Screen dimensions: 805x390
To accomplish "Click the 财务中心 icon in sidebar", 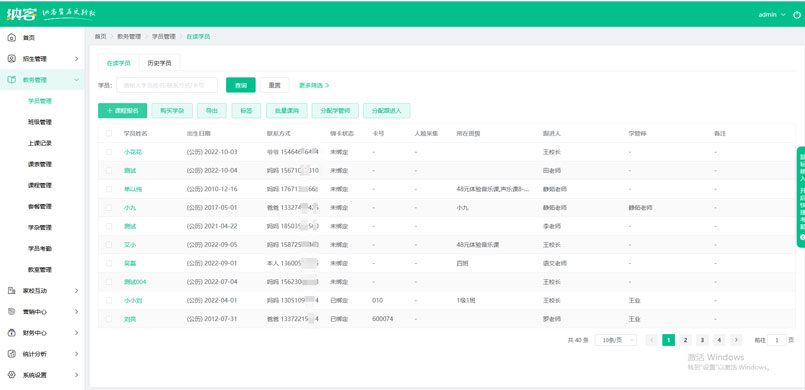I will (12, 333).
